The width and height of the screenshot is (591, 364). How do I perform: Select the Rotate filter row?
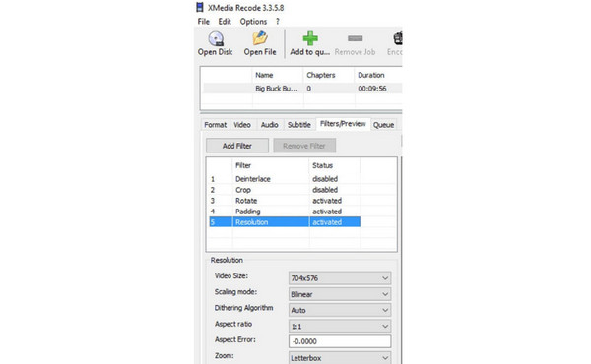285,201
